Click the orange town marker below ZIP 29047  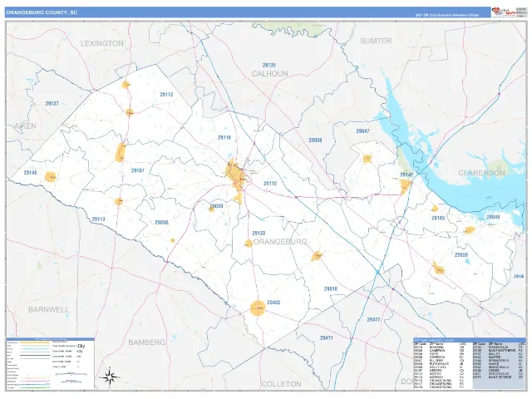click(367, 159)
